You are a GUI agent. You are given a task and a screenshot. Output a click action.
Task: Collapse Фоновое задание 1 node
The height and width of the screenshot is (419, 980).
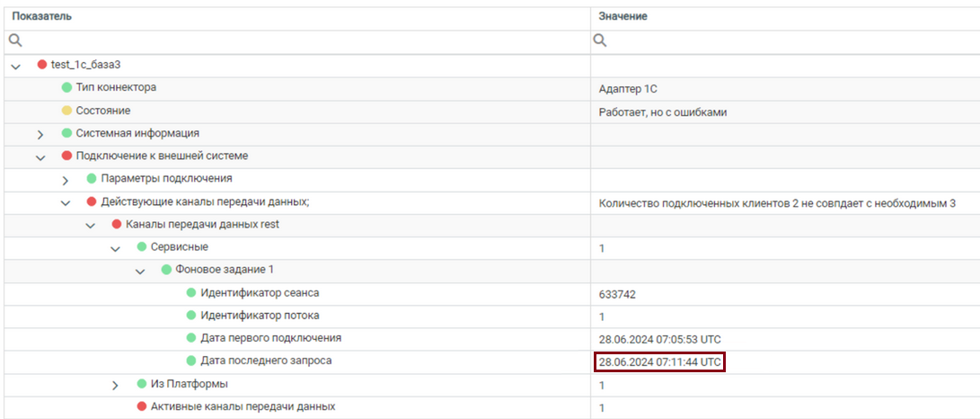[140, 271]
